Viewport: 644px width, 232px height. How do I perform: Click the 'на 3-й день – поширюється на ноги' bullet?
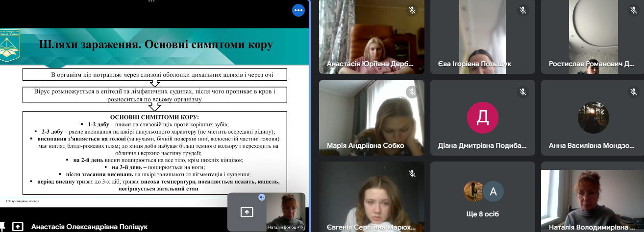coord(155,167)
